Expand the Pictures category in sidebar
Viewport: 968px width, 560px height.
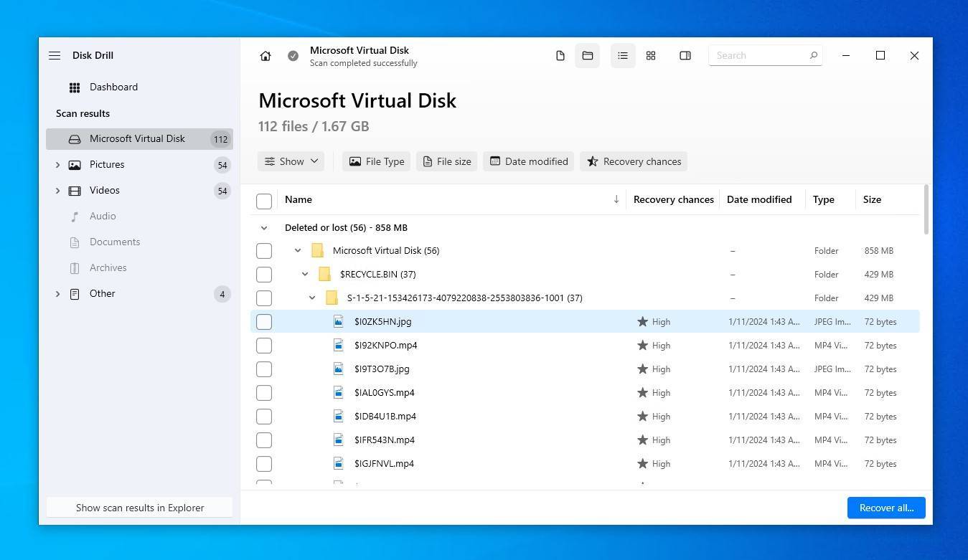click(58, 165)
